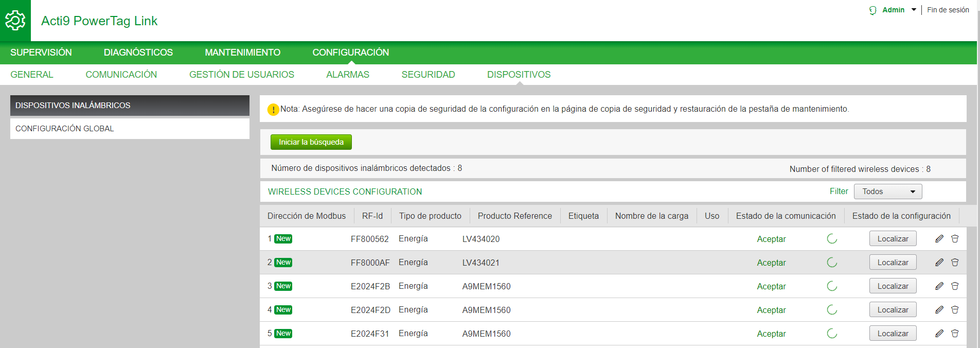Switch to the ALARMAS sub-tab
Screen dimensions: 980x348
coord(348,75)
